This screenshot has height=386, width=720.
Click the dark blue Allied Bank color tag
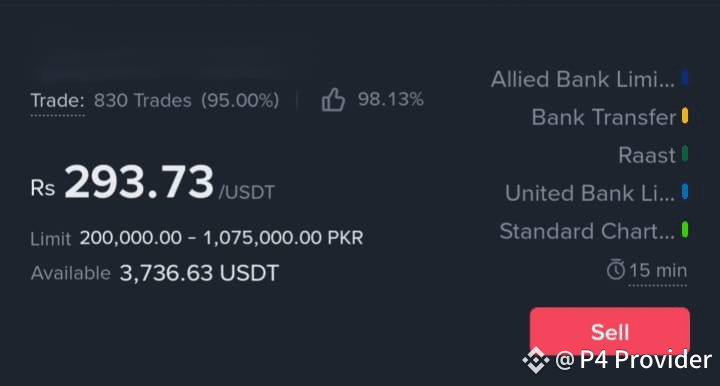[685, 78]
